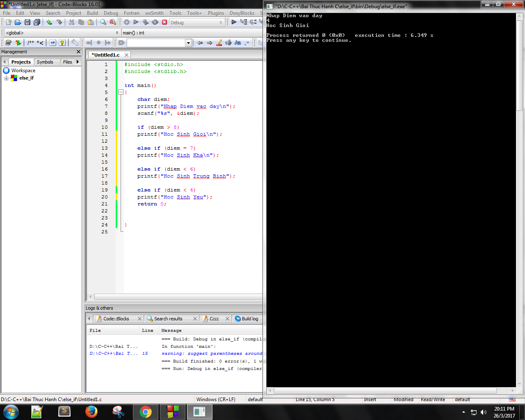The height and width of the screenshot is (420, 525).
Task: Click the Build gear icon
Action: pos(127,22)
